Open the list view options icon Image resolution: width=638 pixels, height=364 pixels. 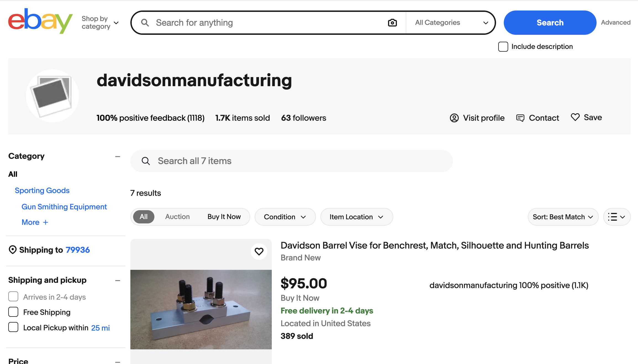coord(616,217)
